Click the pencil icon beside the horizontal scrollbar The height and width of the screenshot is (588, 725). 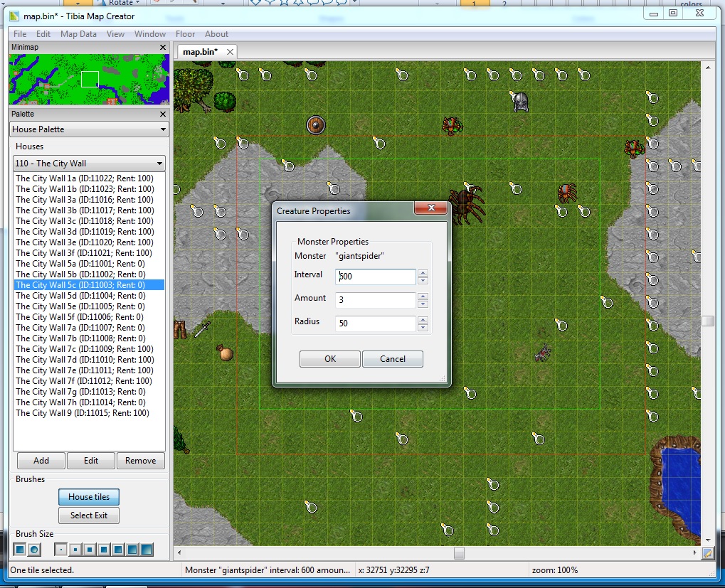click(x=707, y=553)
